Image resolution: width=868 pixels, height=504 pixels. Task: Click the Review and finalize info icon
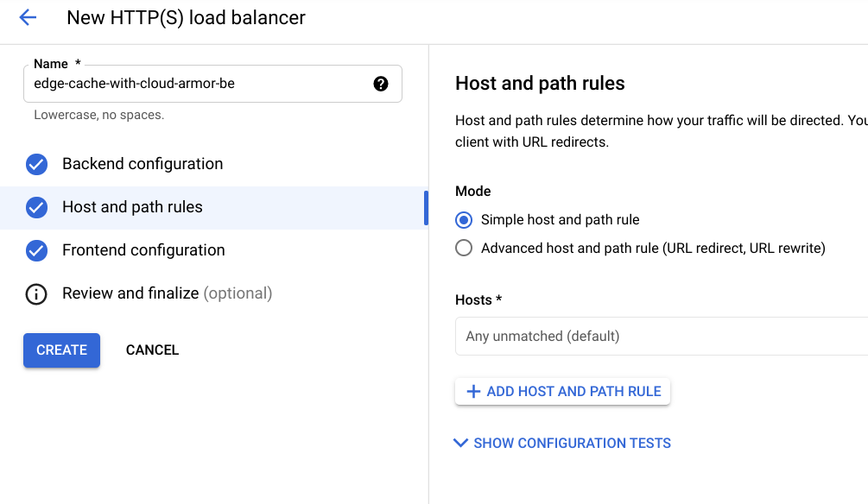pos(36,294)
